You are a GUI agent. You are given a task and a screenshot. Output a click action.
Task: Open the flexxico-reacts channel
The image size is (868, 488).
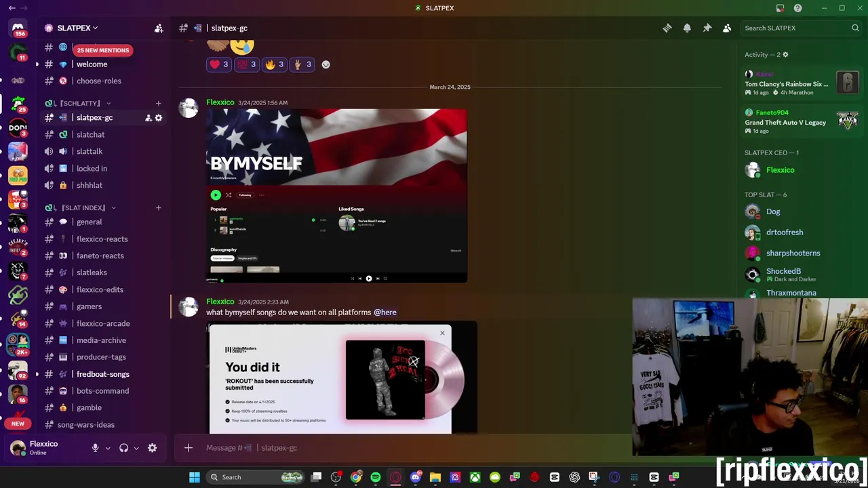[x=102, y=239]
